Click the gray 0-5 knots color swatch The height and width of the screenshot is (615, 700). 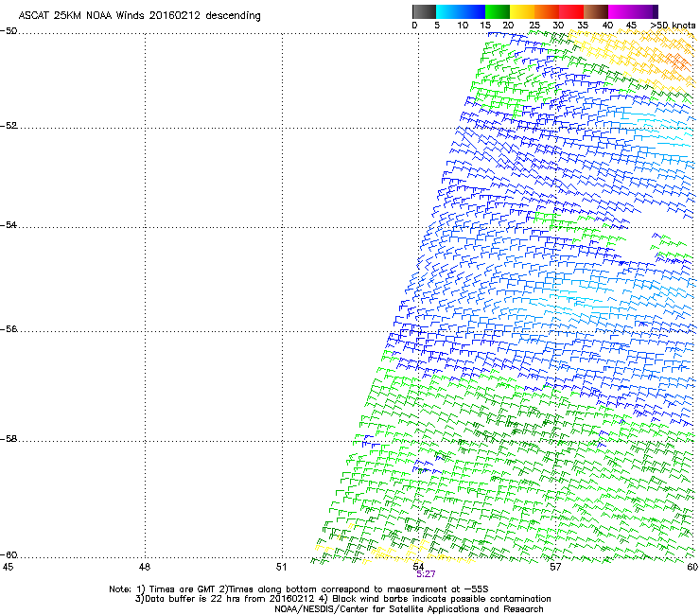[x=424, y=11]
